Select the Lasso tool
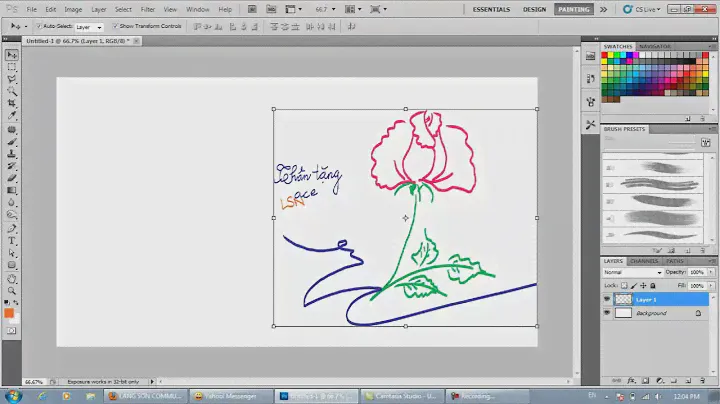 tap(11, 79)
